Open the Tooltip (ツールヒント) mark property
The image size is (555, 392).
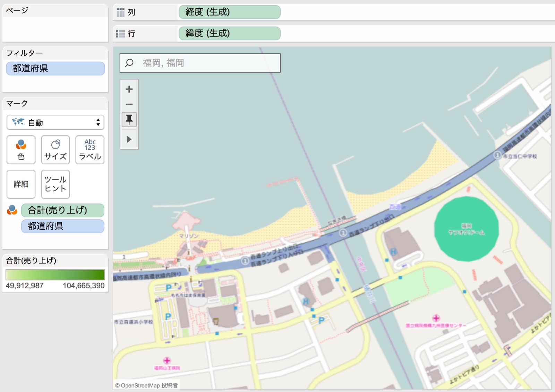55,184
